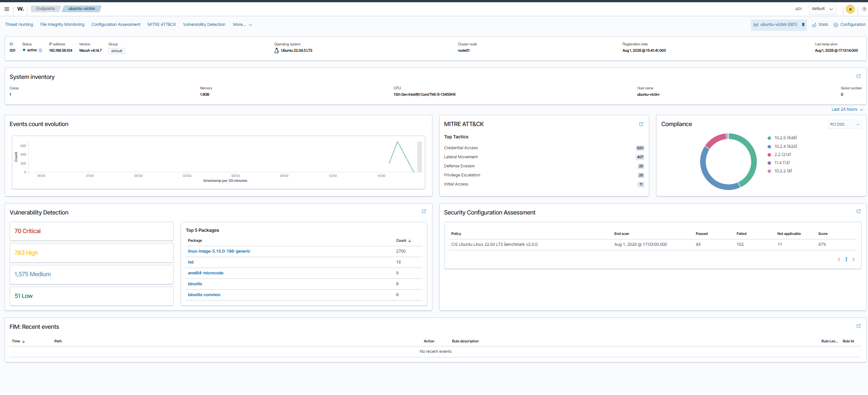The height and width of the screenshot is (395, 868).
Task: Click the lxd package link
Action: click(x=191, y=262)
